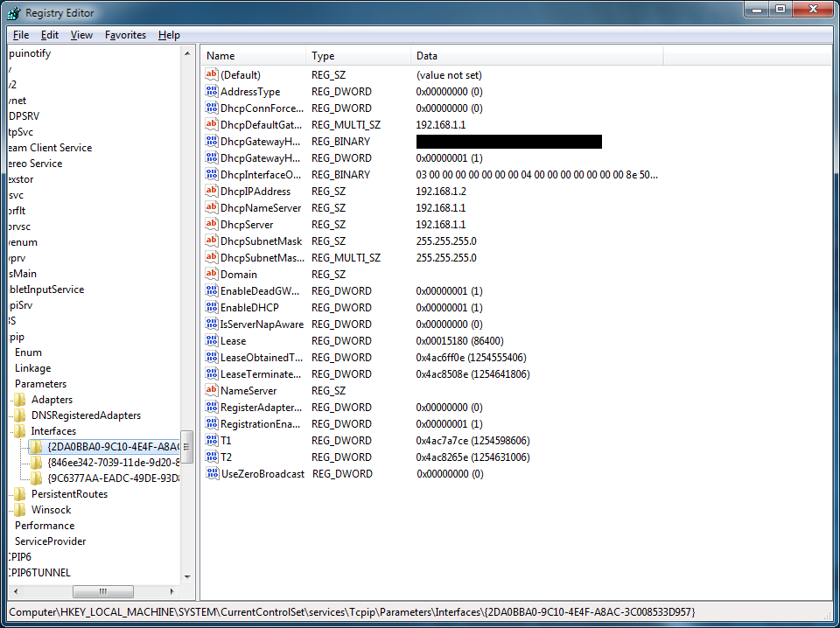Select the DNSRegisteredAdapters key

pos(86,415)
